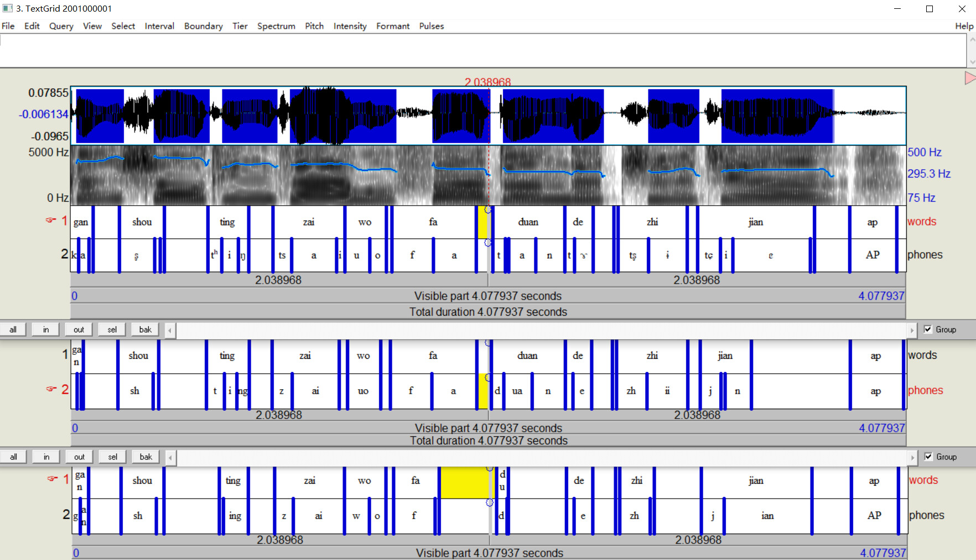Toggle the first Group checkbox
This screenshot has width=976, height=560.
(x=928, y=329)
